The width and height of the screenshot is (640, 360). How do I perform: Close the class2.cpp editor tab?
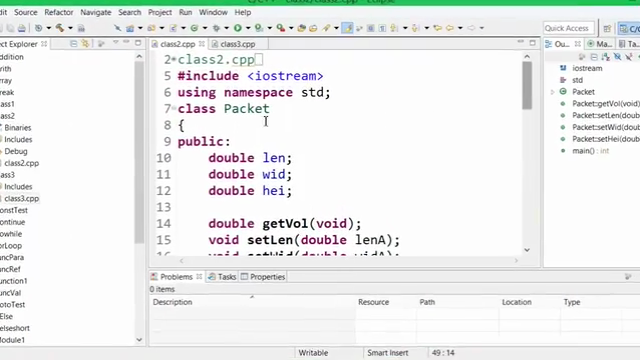tap(202, 43)
